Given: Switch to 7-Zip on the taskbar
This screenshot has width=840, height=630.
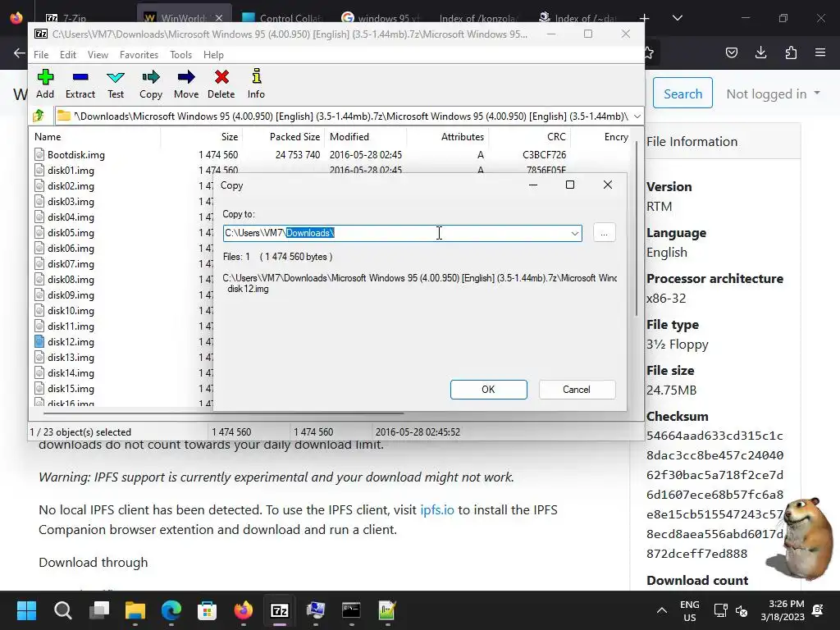Looking at the screenshot, I should (x=280, y=610).
